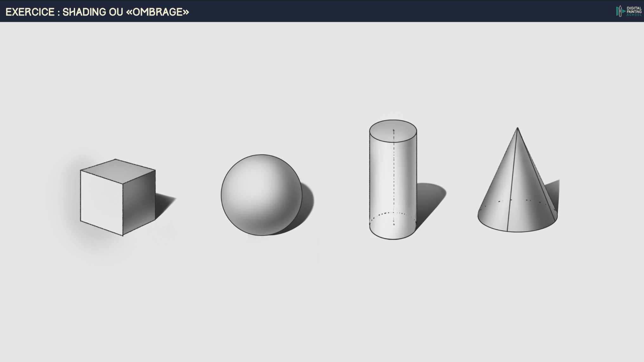Click the top face of the cube
644x362 pixels.
(x=118, y=171)
